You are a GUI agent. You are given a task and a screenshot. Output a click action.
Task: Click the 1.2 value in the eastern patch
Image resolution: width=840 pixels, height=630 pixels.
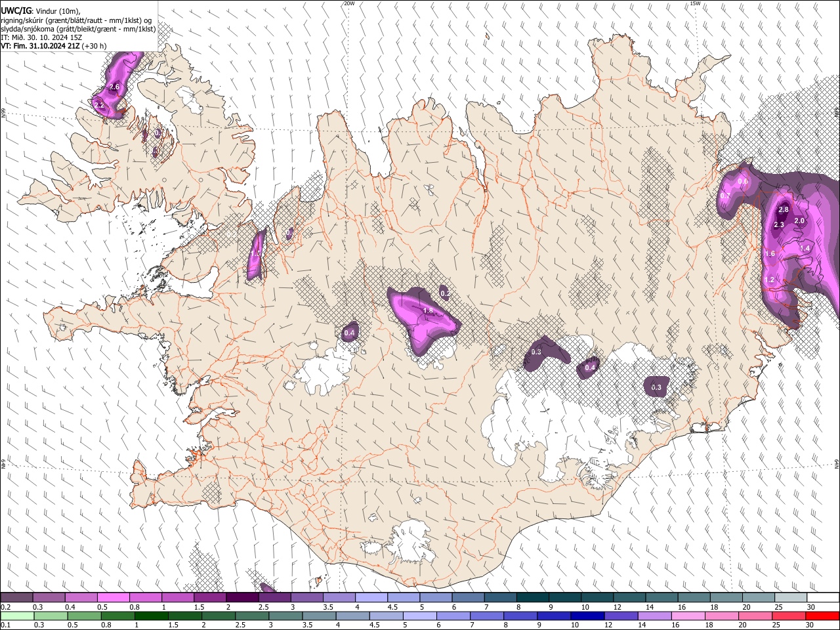click(x=770, y=280)
